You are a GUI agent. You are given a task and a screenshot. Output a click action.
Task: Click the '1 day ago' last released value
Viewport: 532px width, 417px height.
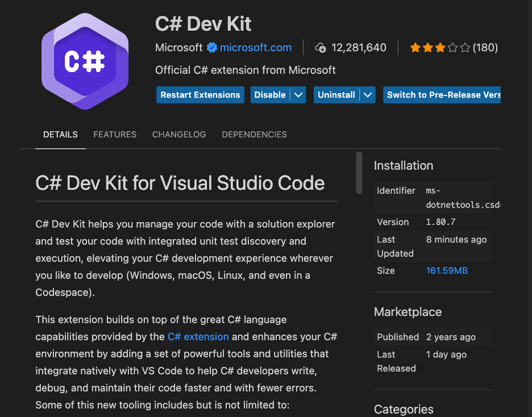point(446,355)
